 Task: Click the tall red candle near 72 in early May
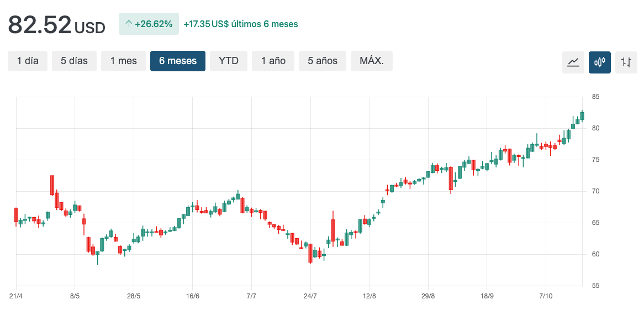pos(52,185)
